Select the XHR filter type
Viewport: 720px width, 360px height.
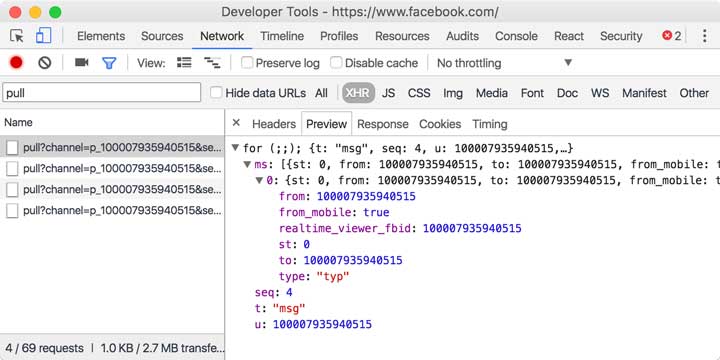point(358,93)
